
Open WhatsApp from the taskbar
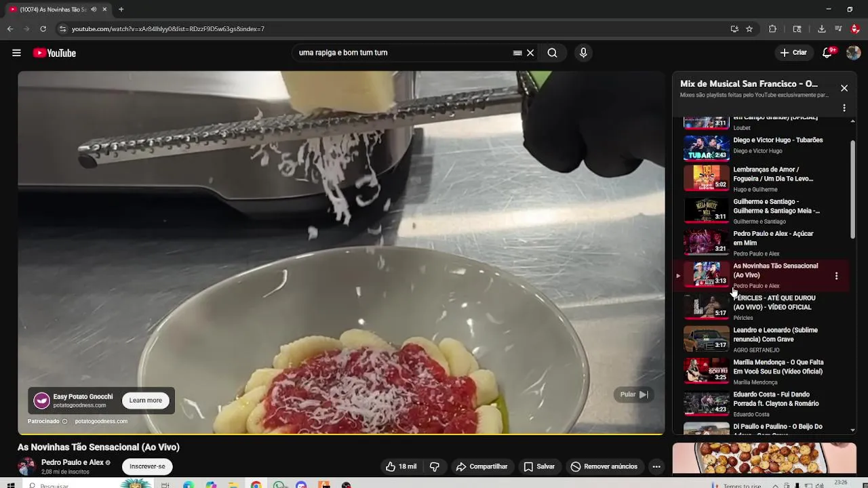[279, 485]
